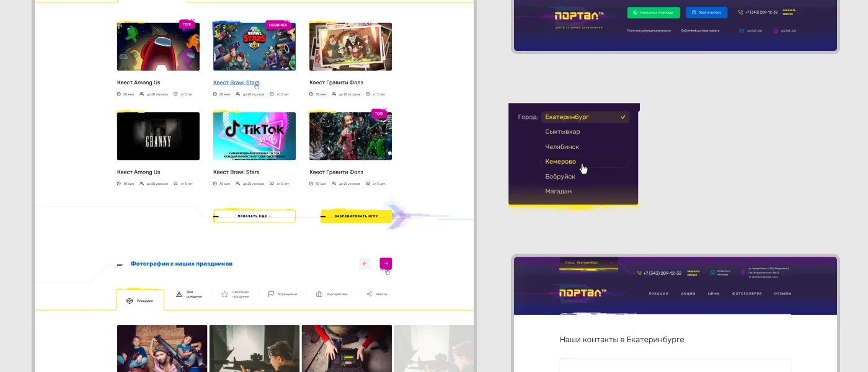
Task: Collapse the Фотографии с наших праздников section
Action: 118,265
